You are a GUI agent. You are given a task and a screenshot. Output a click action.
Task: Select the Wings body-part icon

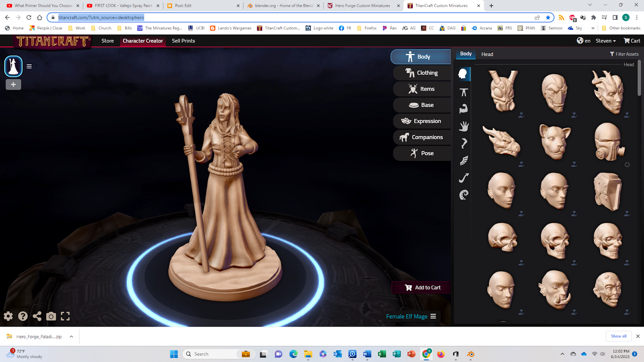pyautogui.click(x=464, y=160)
